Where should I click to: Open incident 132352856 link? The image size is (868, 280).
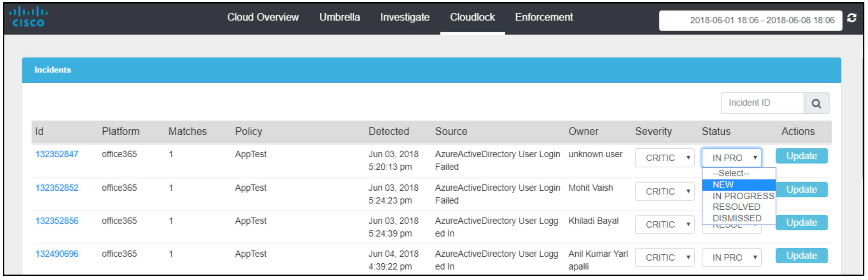57,221
